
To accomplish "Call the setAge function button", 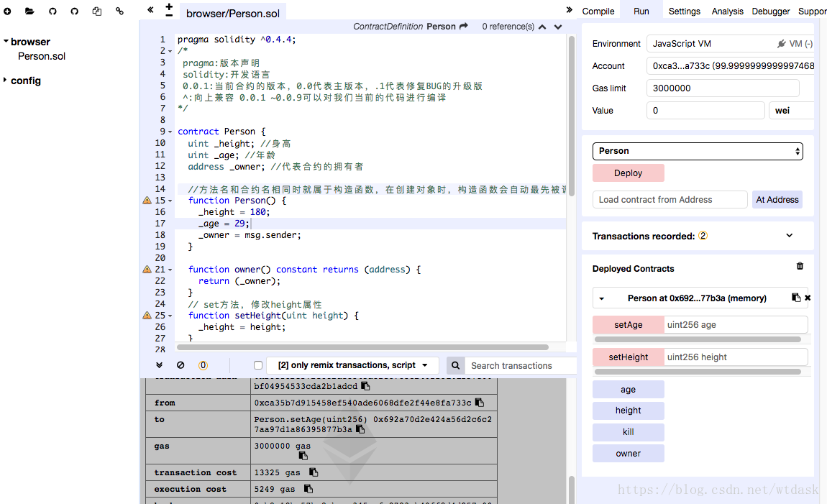I will pos(629,325).
